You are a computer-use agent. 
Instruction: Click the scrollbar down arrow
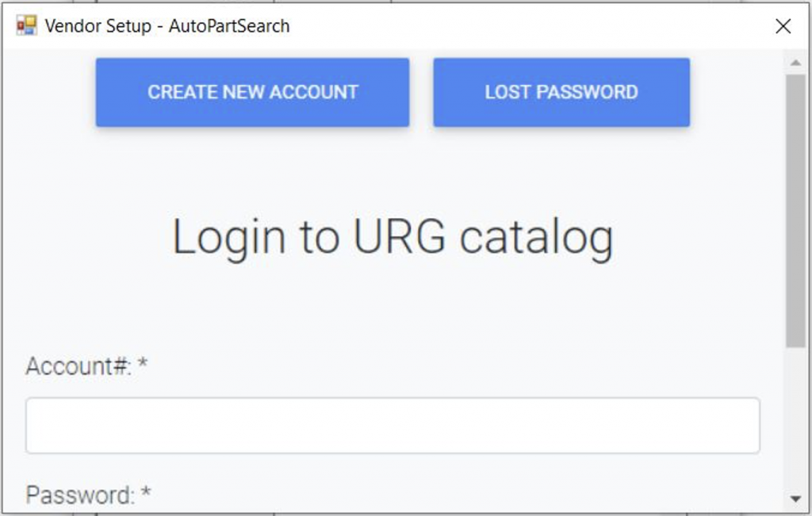pyautogui.click(x=795, y=499)
